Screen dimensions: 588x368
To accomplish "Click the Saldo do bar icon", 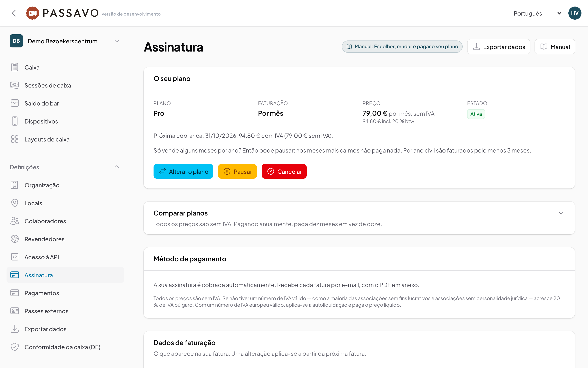I will coord(14,103).
